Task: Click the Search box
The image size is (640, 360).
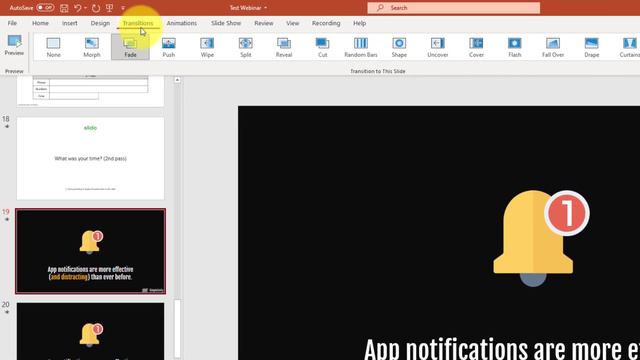Action: [453, 8]
